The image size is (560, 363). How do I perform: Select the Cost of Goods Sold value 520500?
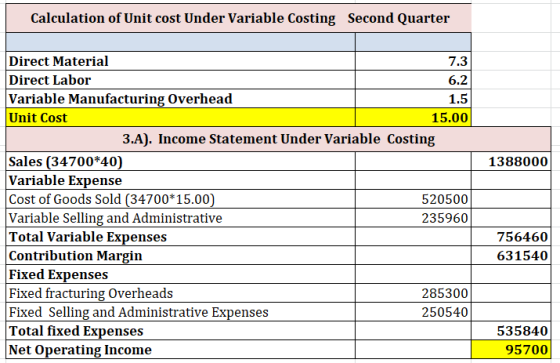pos(413,199)
